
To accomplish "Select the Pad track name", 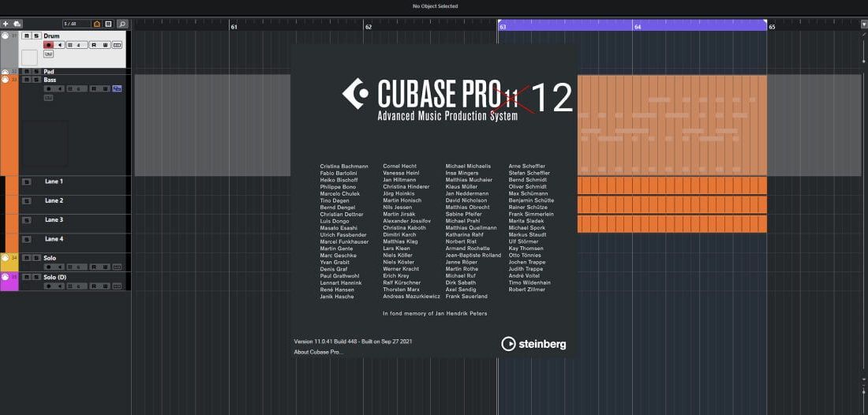I will coord(49,71).
